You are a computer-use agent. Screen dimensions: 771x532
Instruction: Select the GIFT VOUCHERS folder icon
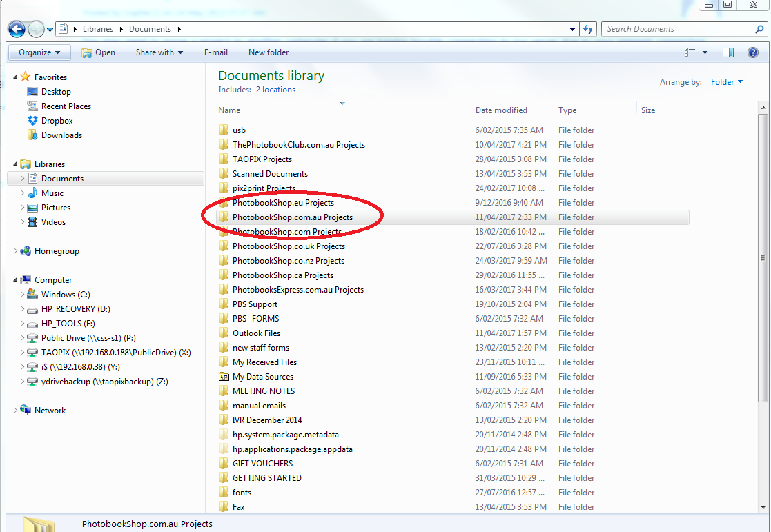(224, 463)
